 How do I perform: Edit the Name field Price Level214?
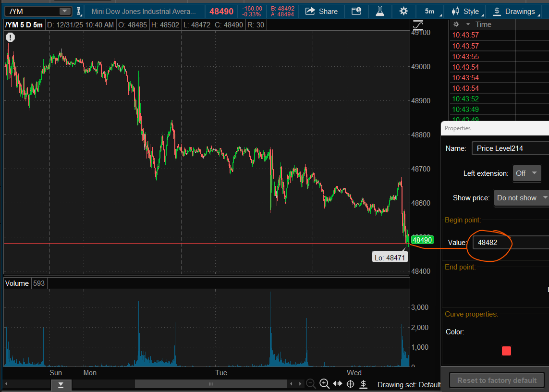pyautogui.click(x=511, y=148)
